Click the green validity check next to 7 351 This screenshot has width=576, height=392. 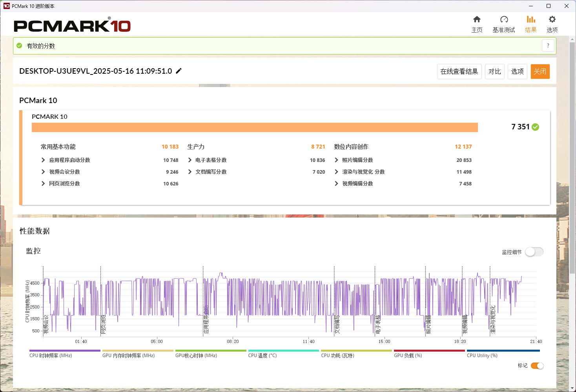(535, 127)
